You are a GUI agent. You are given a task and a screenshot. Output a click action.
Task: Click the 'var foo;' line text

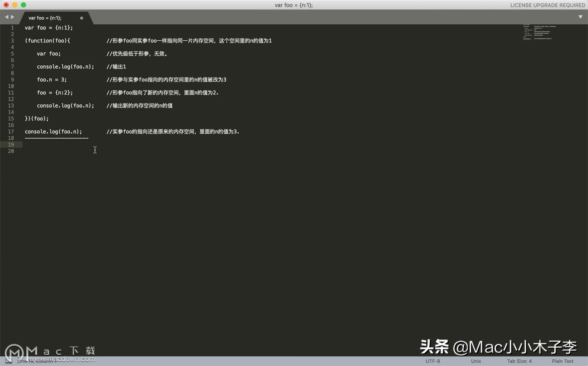[49, 54]
